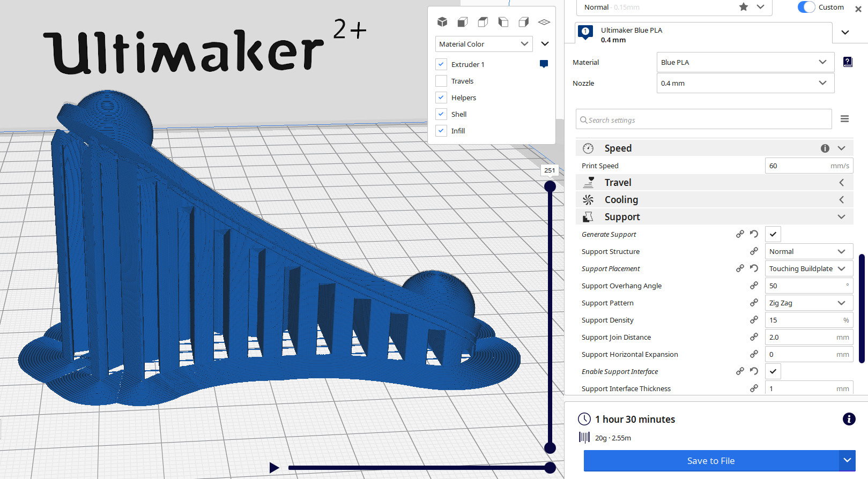Click the layer slider top handle

[550, 186]
